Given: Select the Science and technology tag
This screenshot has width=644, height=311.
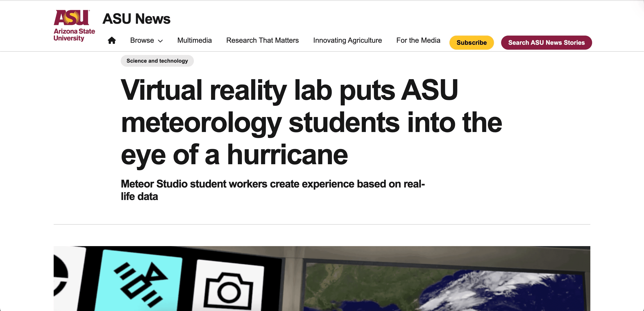Looking at the screenshot, I should pos(157,61).
